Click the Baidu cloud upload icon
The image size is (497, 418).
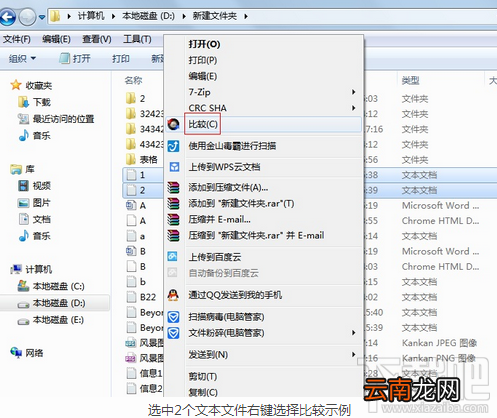(x=173, y=257)
